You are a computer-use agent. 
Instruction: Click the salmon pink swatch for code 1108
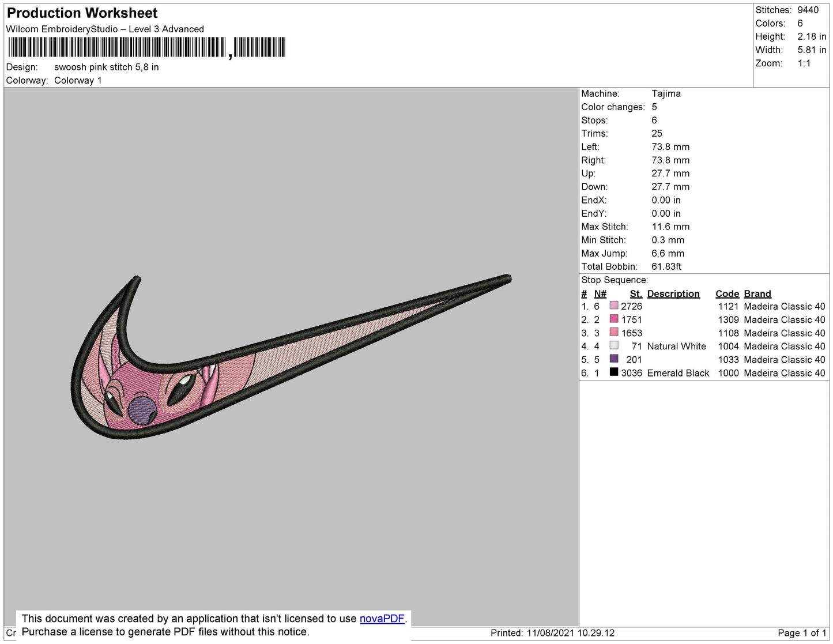(614, 332)
